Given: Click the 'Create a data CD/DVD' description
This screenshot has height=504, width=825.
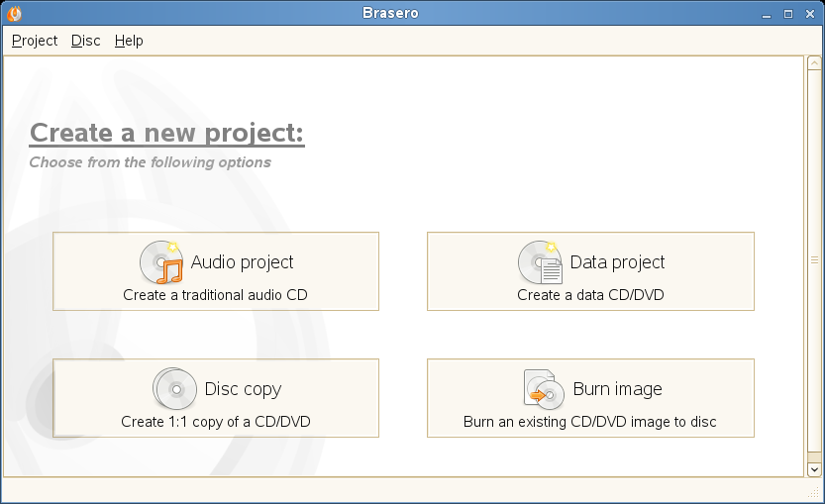Looking at the screenshot, I should click(x=590, y=295).
